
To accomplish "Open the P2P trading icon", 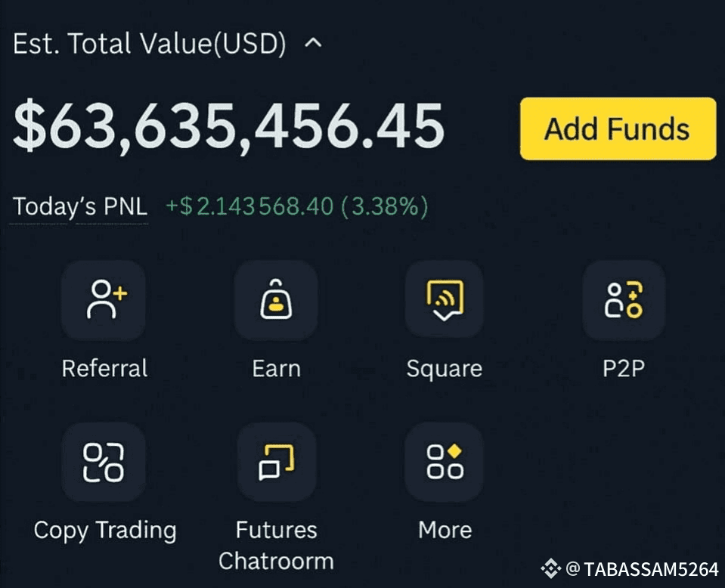I will click(624, 301).
